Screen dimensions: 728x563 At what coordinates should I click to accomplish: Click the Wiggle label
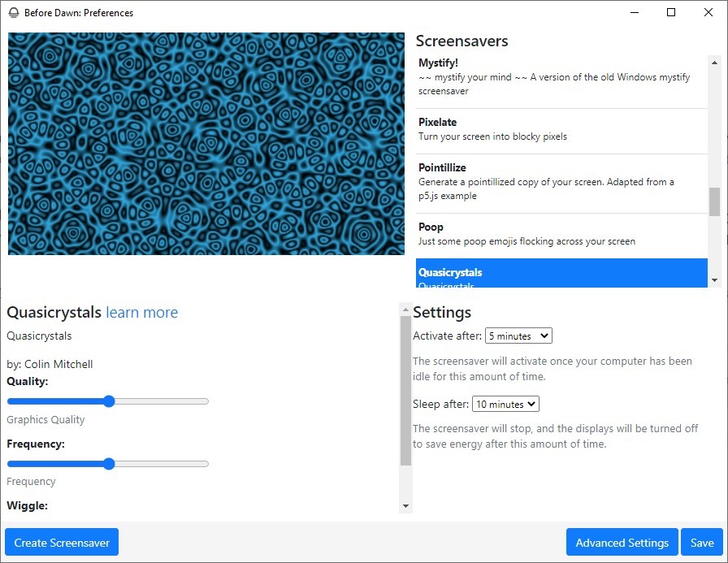(27, 505)
